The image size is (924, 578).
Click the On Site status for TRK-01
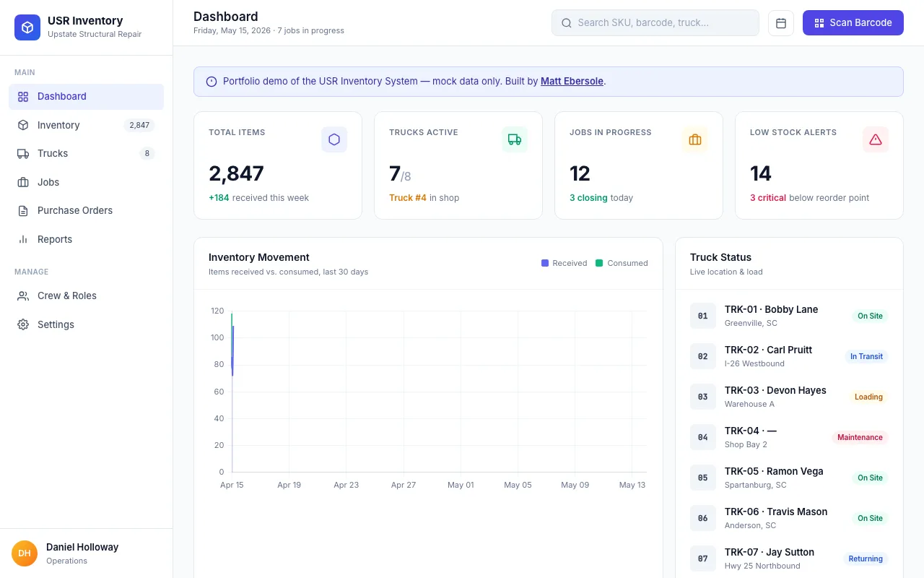coord(870,316)
